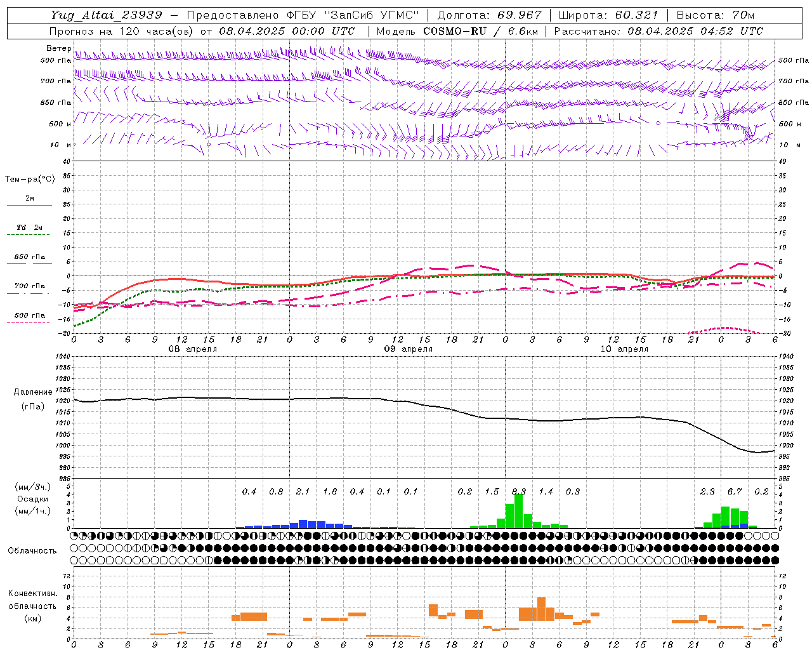Click the 0.8 precipitation total
812x650 pixels.
276,491
